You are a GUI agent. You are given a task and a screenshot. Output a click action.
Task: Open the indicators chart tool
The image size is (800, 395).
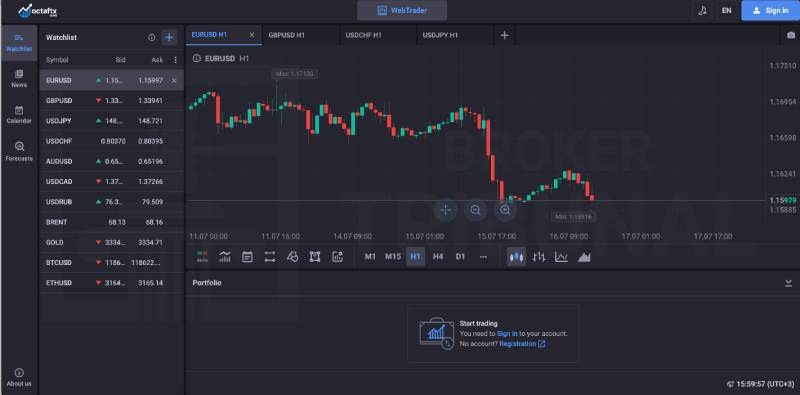224,257
